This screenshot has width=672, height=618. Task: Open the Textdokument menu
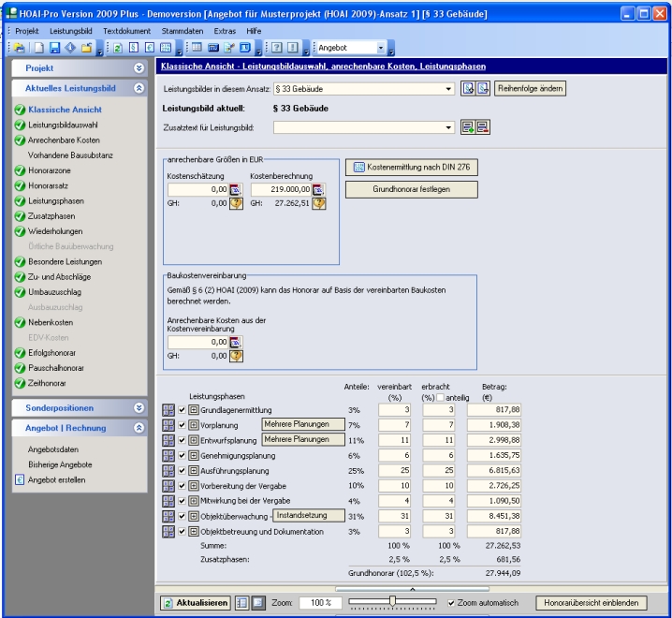126,31
